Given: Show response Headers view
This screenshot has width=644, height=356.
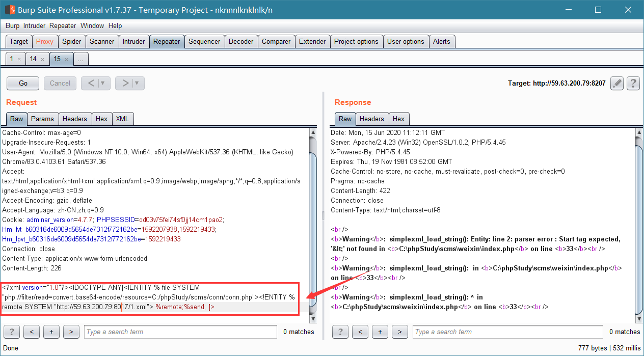Looking at the screenshot, I should pos(372,119).
